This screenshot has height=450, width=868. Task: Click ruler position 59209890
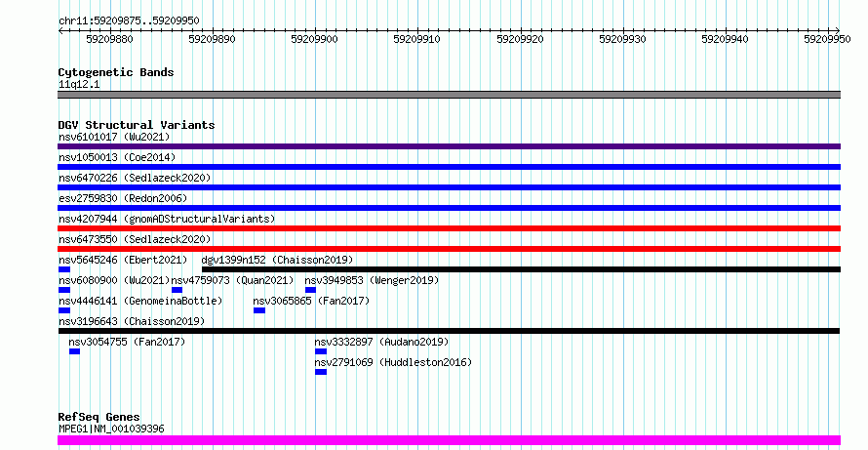212,39
